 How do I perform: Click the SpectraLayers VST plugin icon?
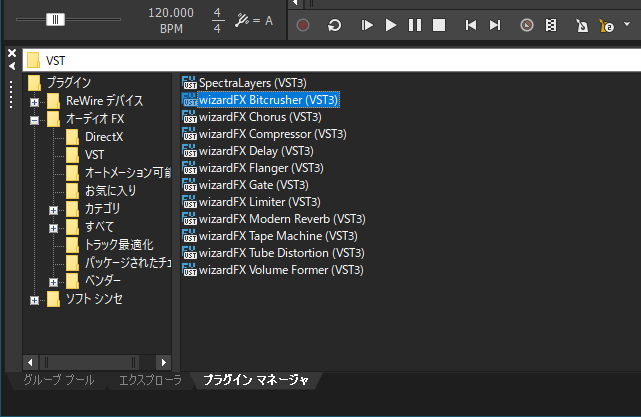[190, 83]
